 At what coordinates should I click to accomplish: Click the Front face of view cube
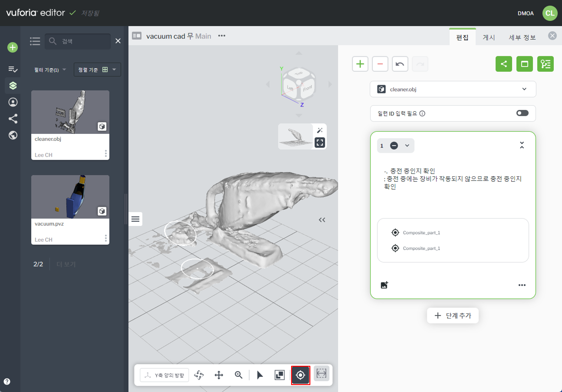pyautogui.click(x=307, y=88)
